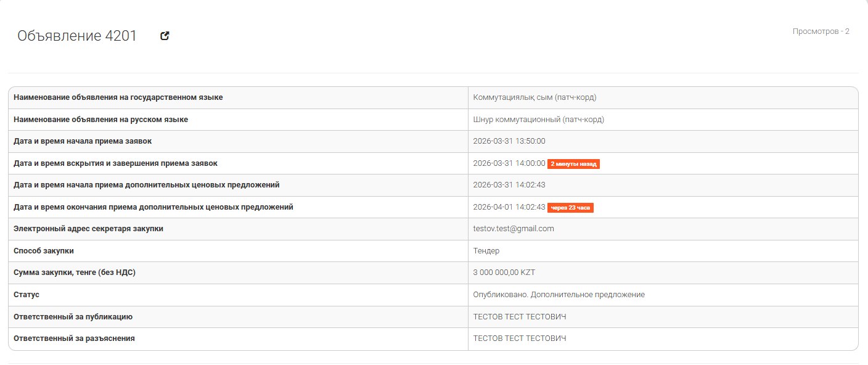
Task: Click the secretary email testov.test@gmail.com
Action: pos(513,229)
